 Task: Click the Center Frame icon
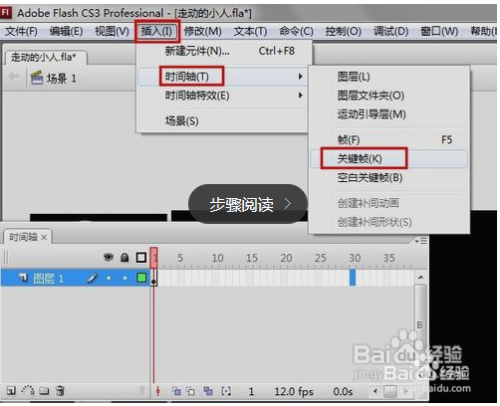point(158,391)
